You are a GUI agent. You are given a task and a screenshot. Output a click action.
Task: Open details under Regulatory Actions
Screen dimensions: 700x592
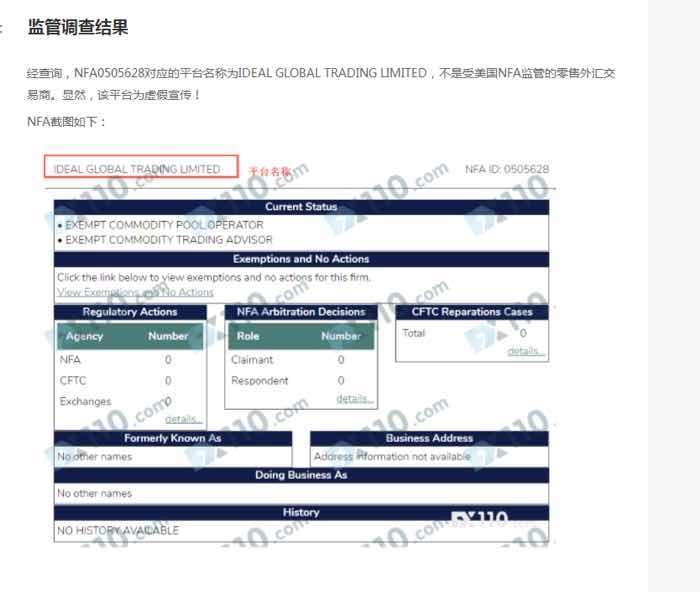click(x=183, y=419)
